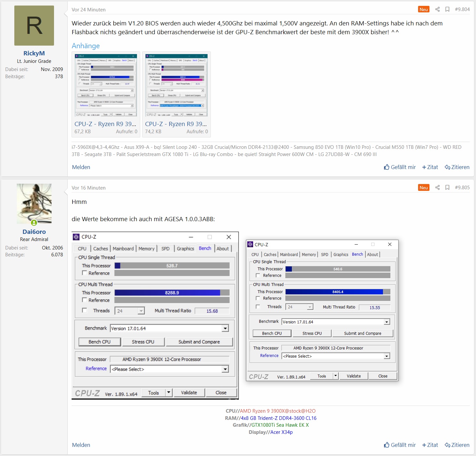The width and height of the screenshot is (476, 456).
Task: Quote RickyM's post via Zitieren
Action: [457, 167]
